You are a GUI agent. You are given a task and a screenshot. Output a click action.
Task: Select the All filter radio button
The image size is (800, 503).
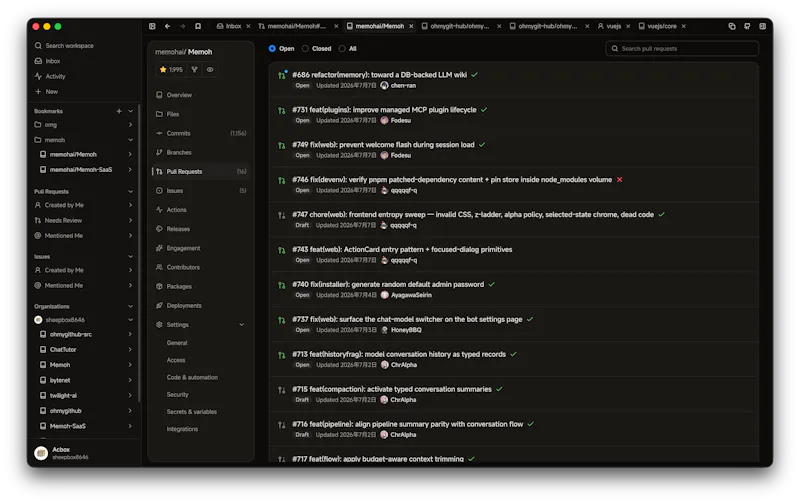[342, 48]
